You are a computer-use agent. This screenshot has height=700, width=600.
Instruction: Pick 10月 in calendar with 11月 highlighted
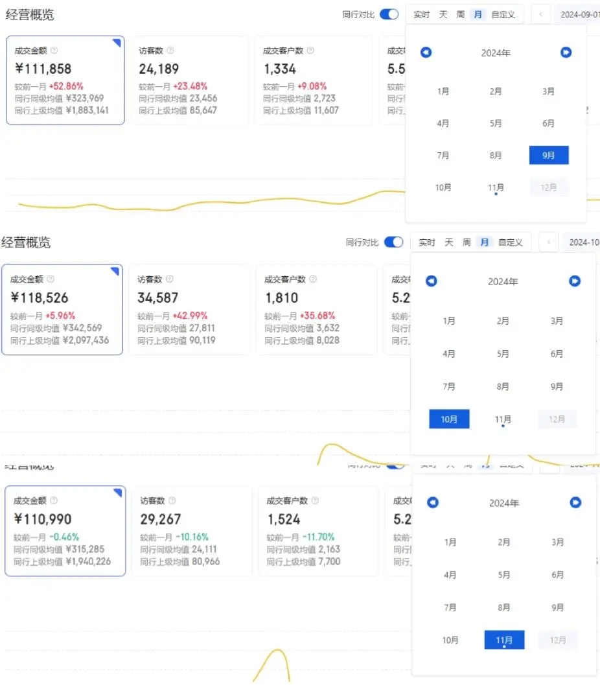[x=450, y=640]
